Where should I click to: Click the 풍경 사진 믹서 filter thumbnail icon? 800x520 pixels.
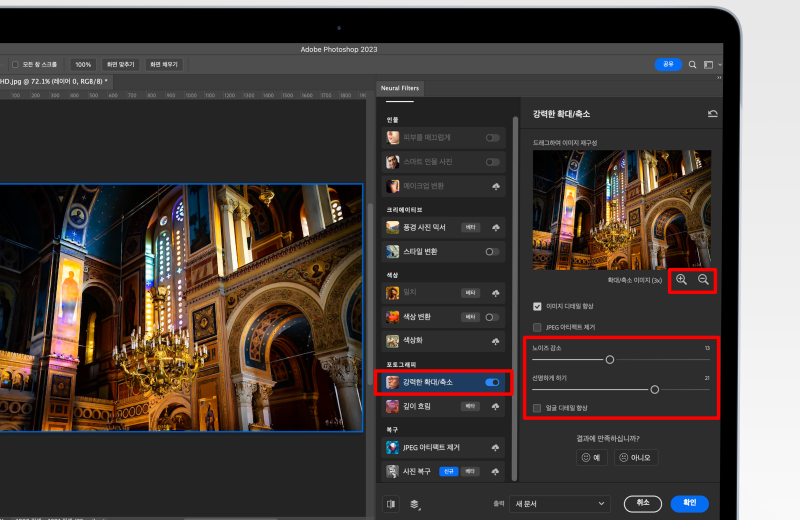(392, 227)
